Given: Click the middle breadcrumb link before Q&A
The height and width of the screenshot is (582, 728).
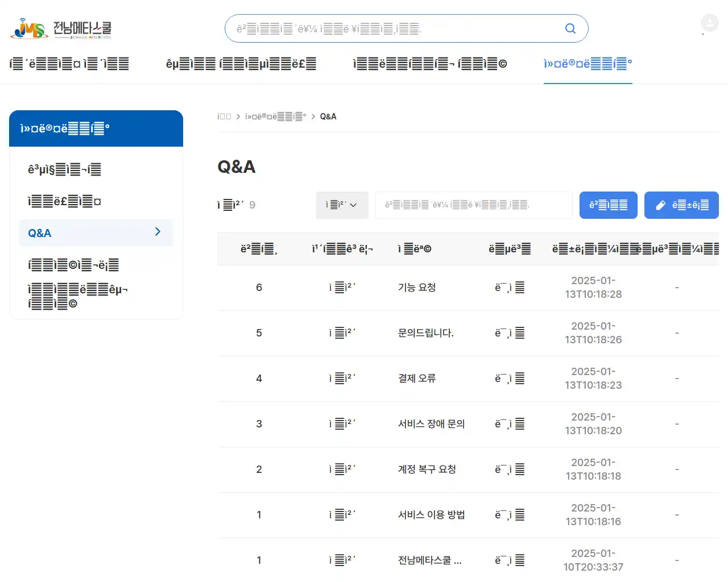Looking at the screenshot, I should tap(275, 117).
